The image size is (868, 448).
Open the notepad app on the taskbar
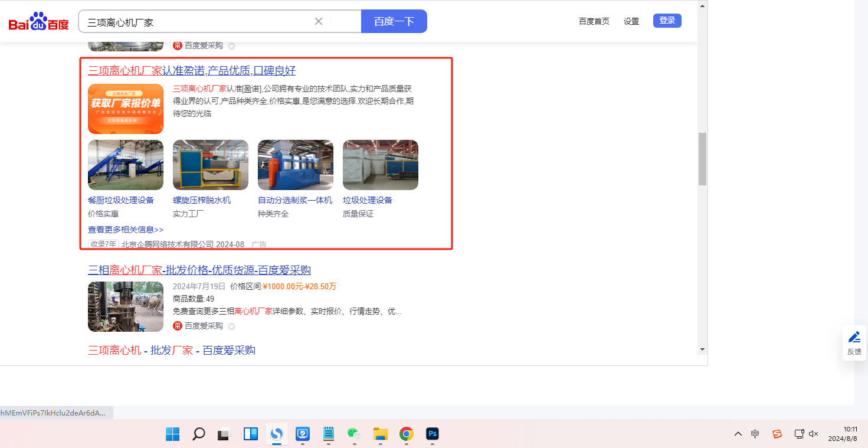tap(329, 434)
